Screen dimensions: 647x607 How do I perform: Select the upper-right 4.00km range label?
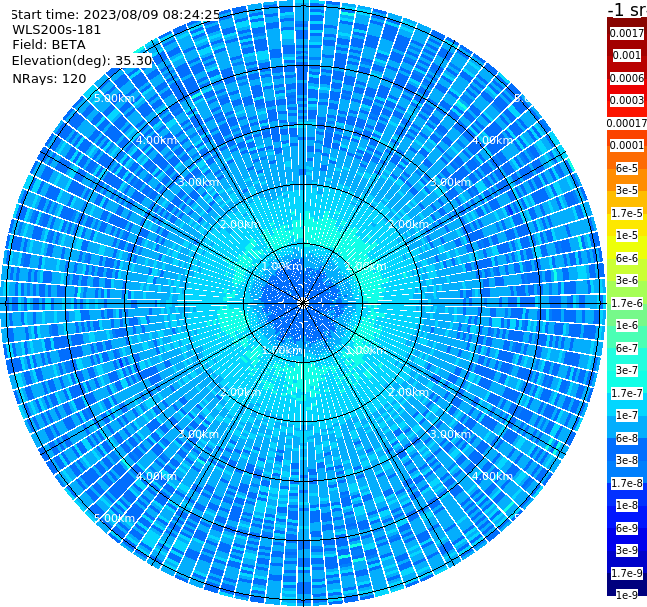tap(493, 140)
